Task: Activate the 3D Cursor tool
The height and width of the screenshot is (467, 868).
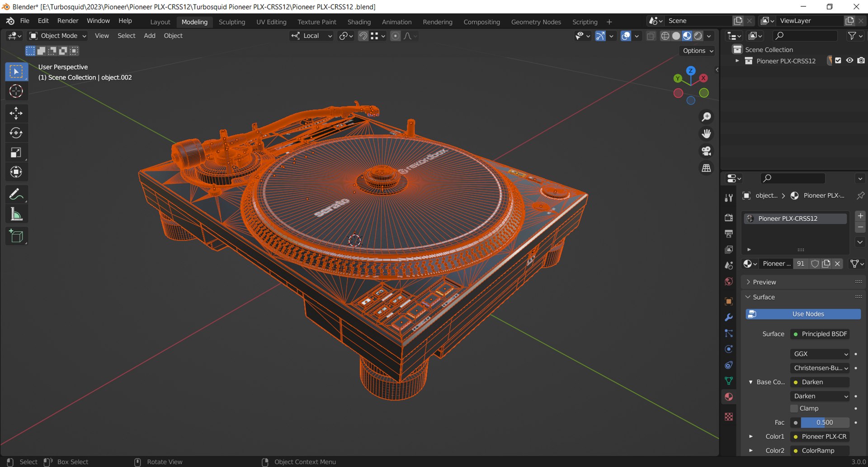Action: (x=16, y=91)
